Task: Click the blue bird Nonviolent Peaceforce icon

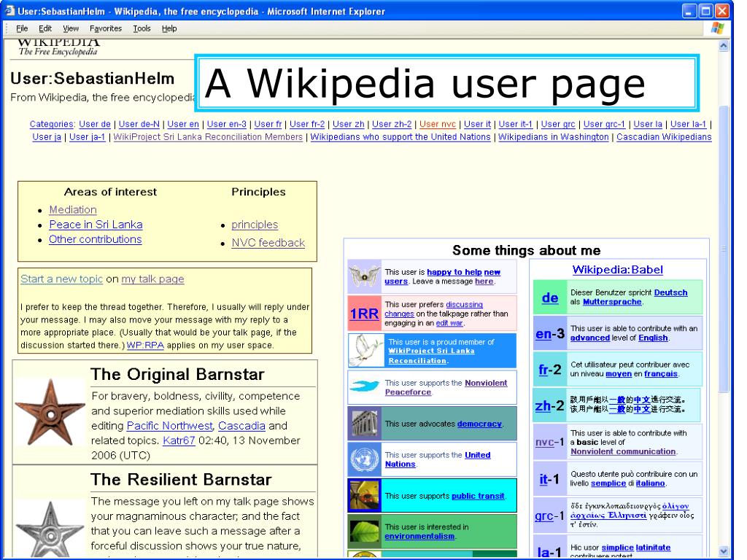Action: [x=365, y=386]
